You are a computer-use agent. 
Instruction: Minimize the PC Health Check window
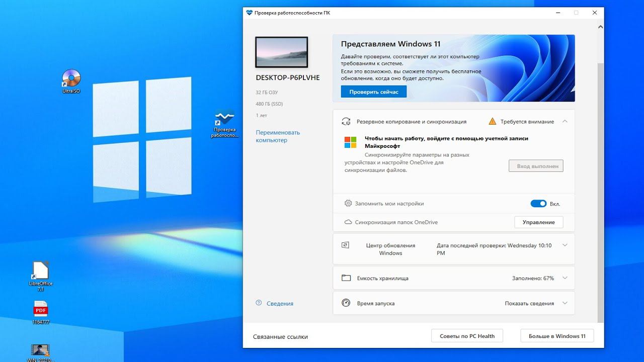pyautogui.click(x=558, y=13)
